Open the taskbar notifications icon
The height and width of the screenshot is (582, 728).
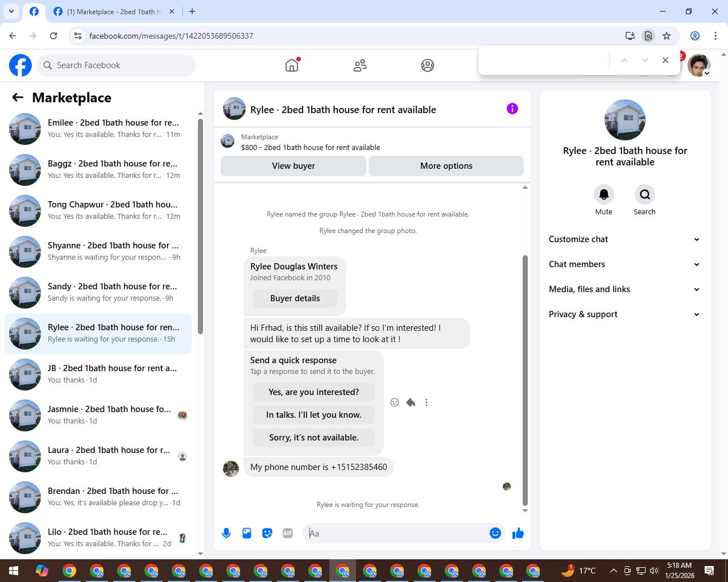[709, 571]
